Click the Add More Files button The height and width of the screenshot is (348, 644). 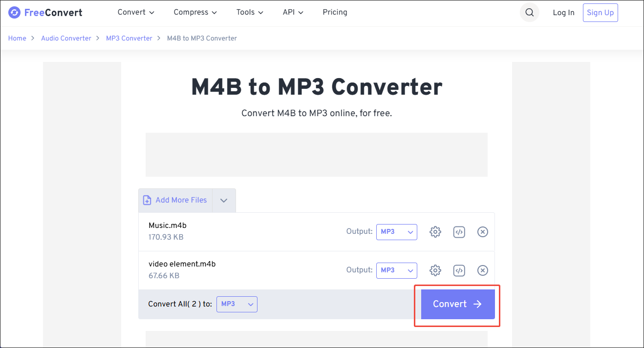coord(175,200)
